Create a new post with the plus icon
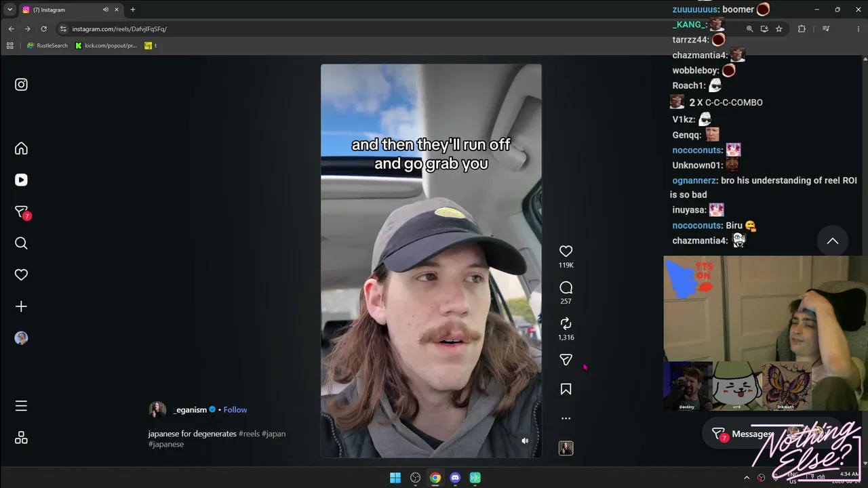The image size is (868, 488). pyautogui.click(x=21, y=306)
